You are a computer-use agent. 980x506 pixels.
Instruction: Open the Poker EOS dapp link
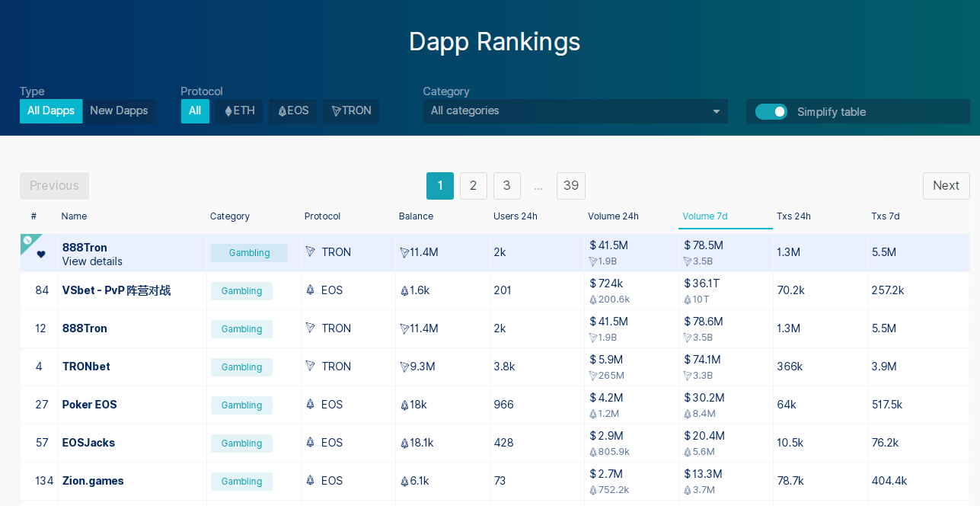(x=90, y=405)
